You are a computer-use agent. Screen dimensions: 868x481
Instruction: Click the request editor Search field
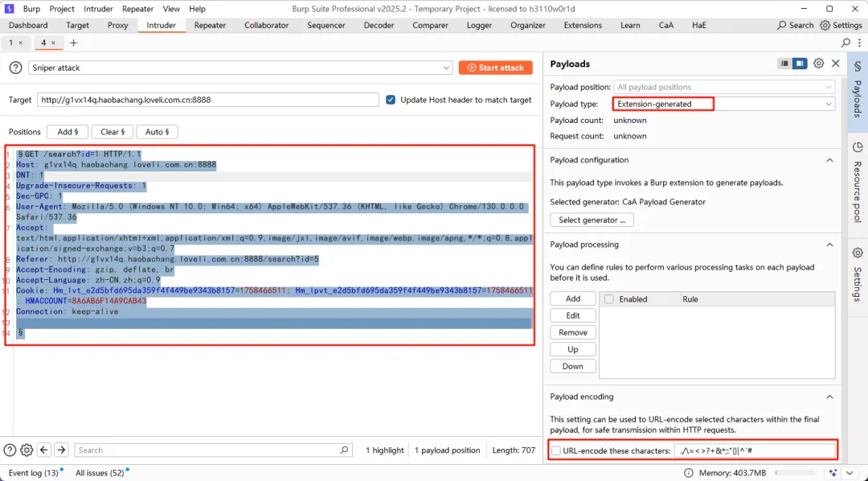213,450
